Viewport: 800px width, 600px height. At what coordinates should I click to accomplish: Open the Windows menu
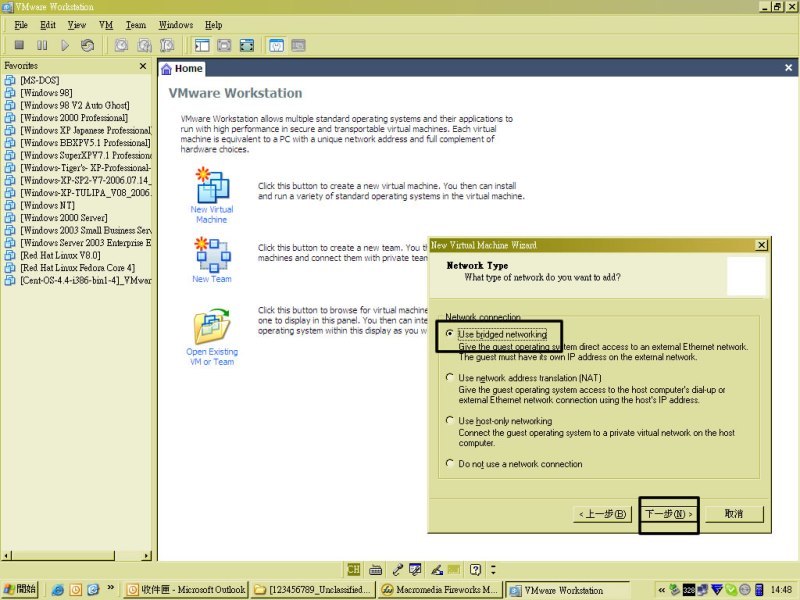(176, 25)
